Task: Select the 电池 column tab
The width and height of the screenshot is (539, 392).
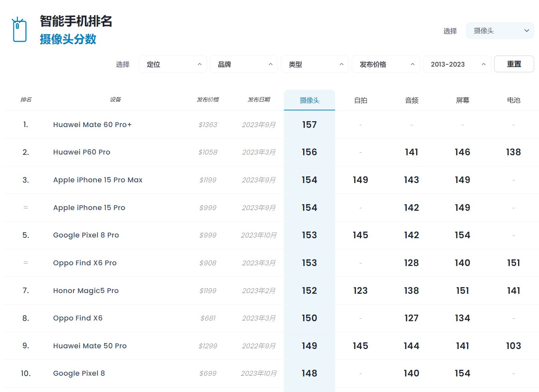Action: (x=514, y=100)
